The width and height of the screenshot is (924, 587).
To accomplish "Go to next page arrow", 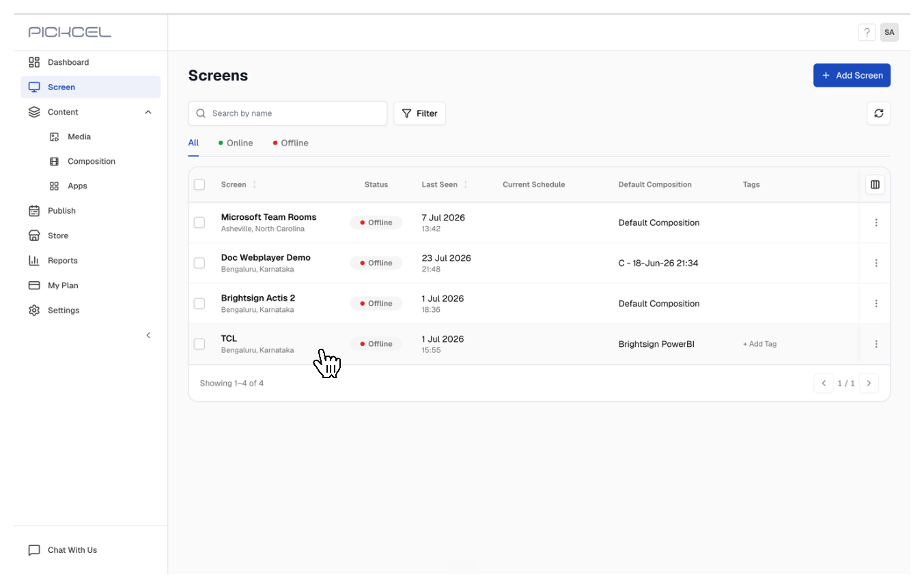I will [x=869, y=383].
